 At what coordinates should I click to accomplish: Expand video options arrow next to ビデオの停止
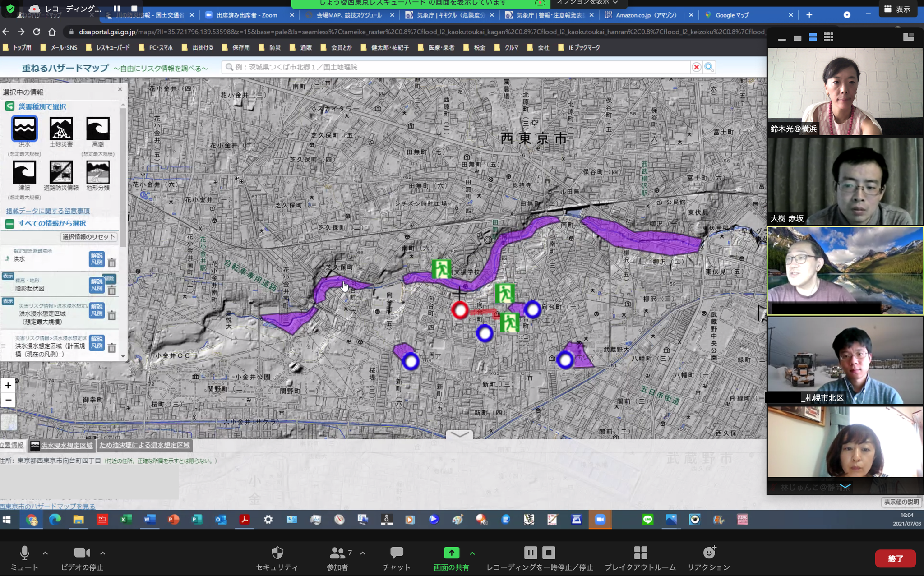pos(102,553)
